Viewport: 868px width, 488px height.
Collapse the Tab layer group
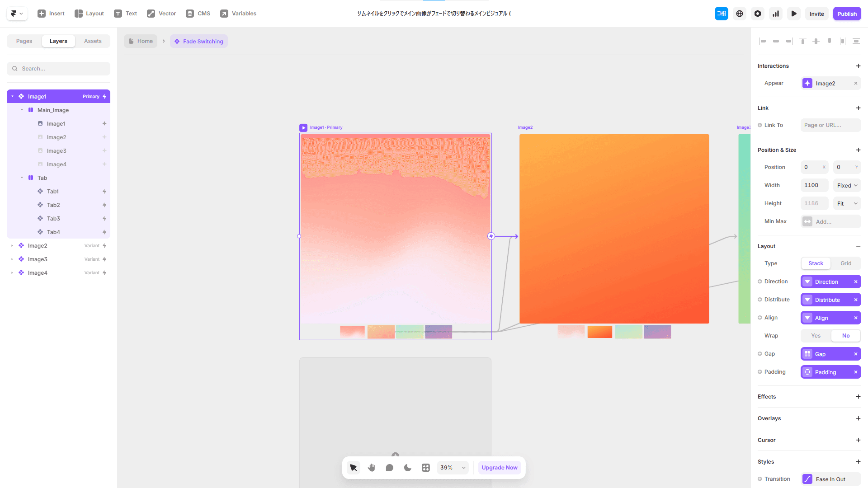[x=22, y=178]
